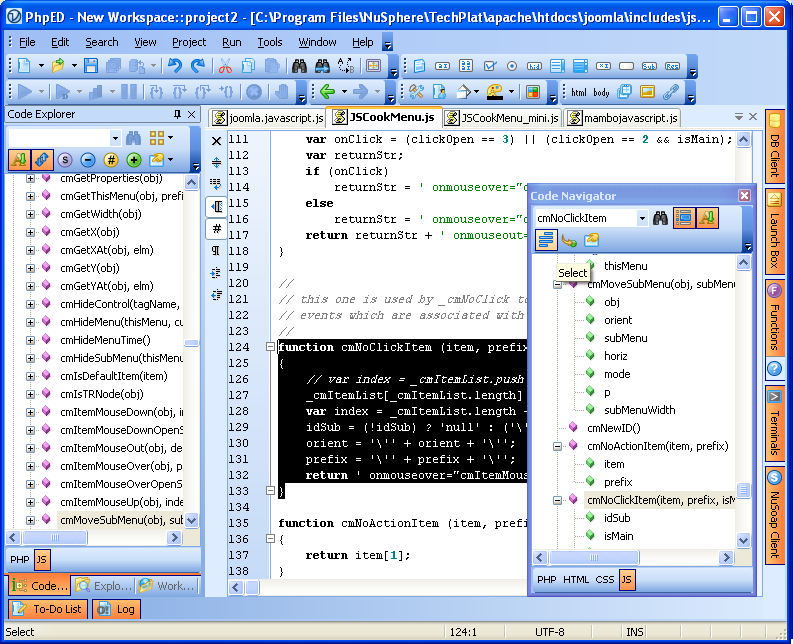
Task: Click the blue help question mark icon
Action: point(774,369)
